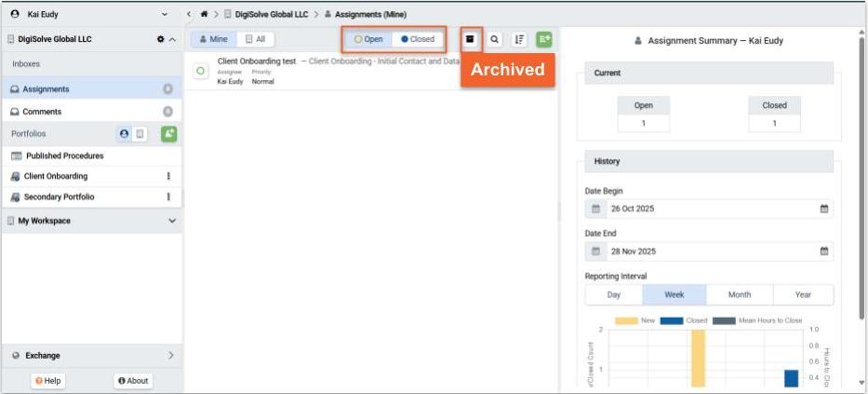
Task: Toggle Mean Hours to Close legend swatch
Action: click(724, 320)
